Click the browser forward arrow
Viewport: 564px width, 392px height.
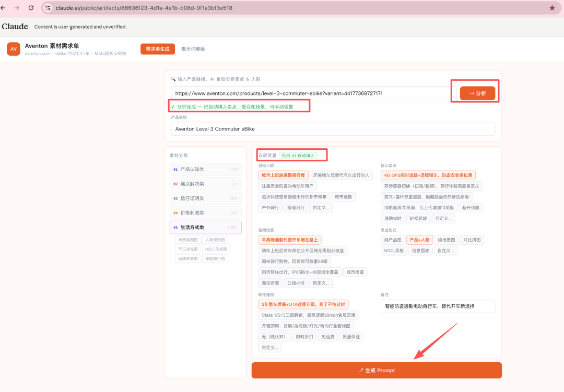pyautogui.click(x=17, y=8)
